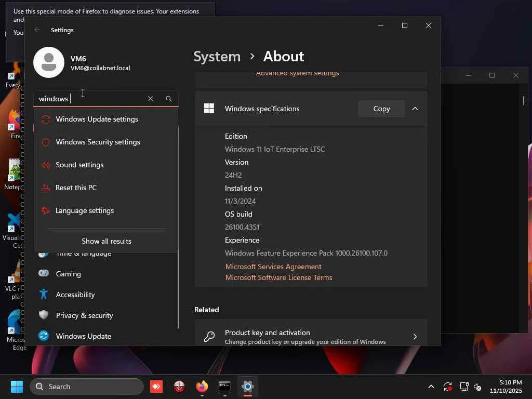Open the Start menu from taskbar
Viewport: 532px width, 399px height.
(x=17, y=387)
